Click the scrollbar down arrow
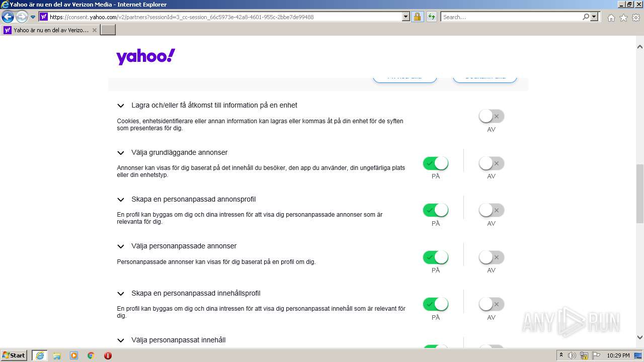644x362 pixels. (x=640, y=337)
